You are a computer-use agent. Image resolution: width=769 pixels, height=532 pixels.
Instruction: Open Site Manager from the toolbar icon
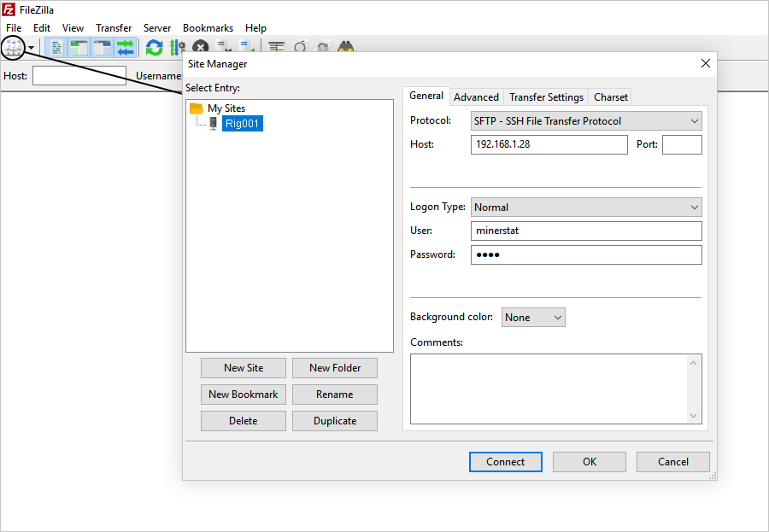[13, 48]
